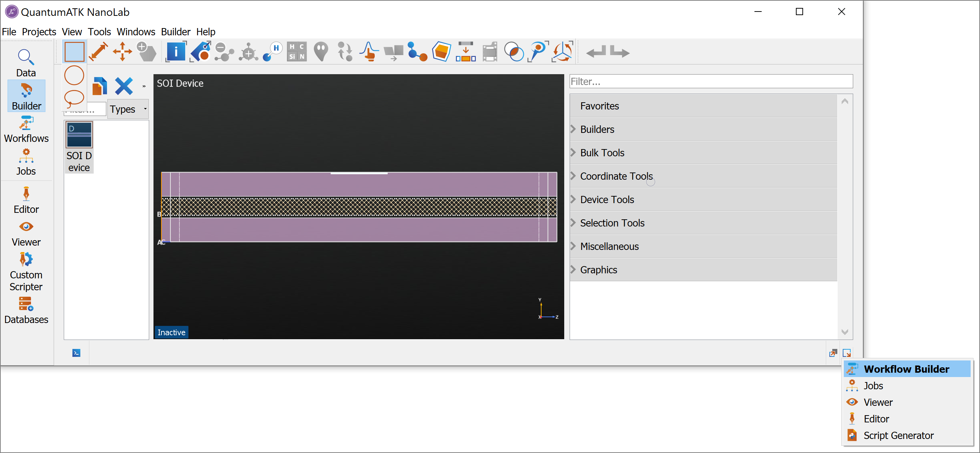Click the orange cube in polygon icon

(442, 52)
